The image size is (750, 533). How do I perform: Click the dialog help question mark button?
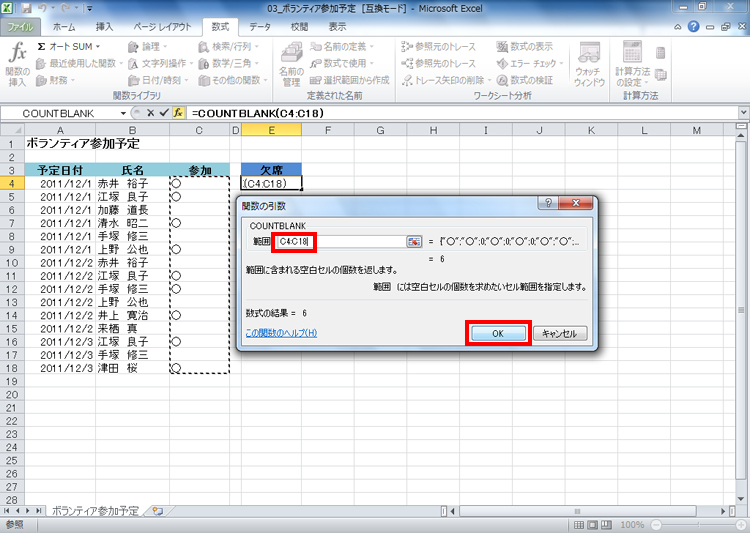click(548, 203)
